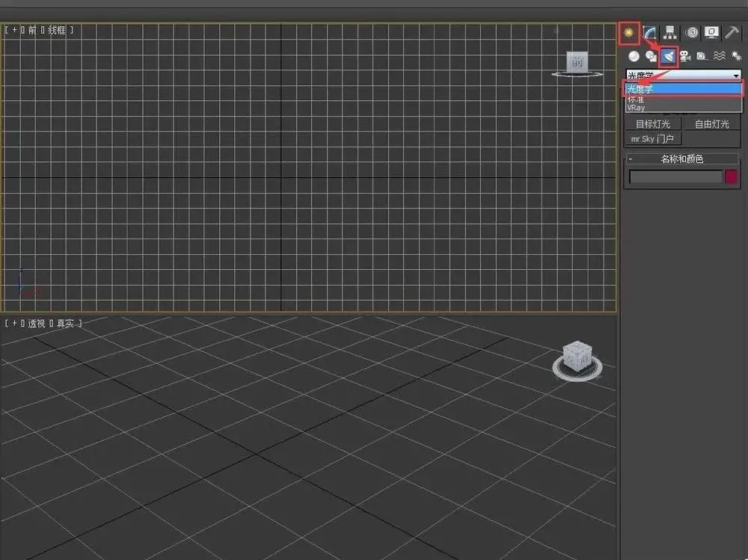Choose 标准 from the light type list
This screenshot has height=560, width=748.
click(x=684, y=99)
